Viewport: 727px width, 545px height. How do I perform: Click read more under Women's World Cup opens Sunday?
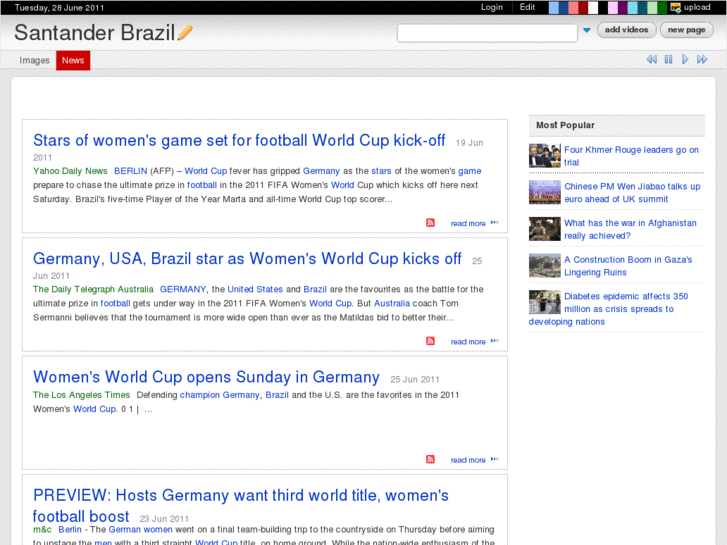tap(468, 460)
